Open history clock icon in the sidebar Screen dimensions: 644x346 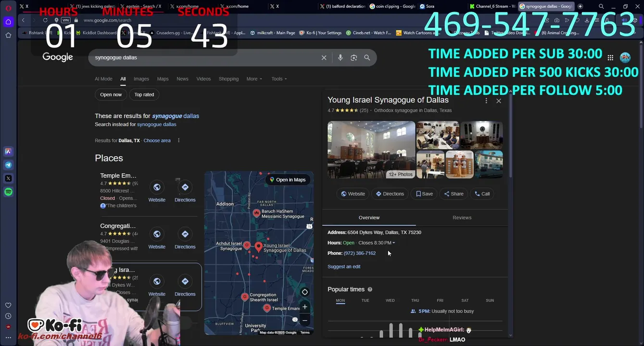[8, 316]
